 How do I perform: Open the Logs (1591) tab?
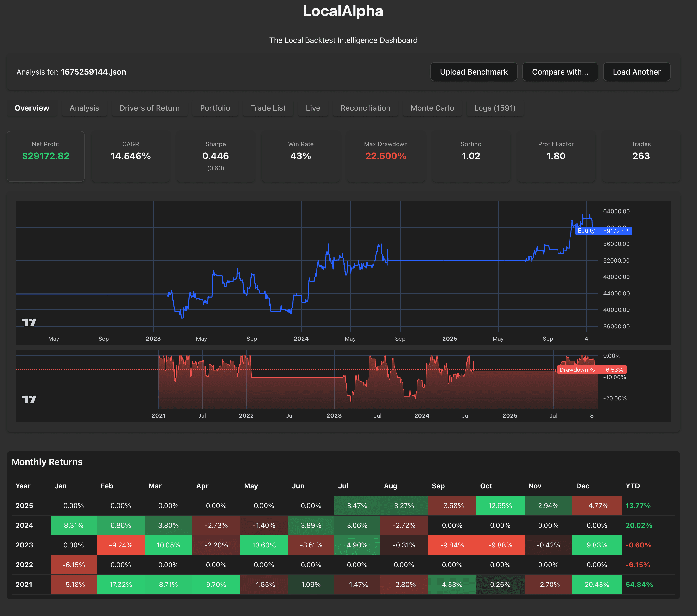point(495,108)
